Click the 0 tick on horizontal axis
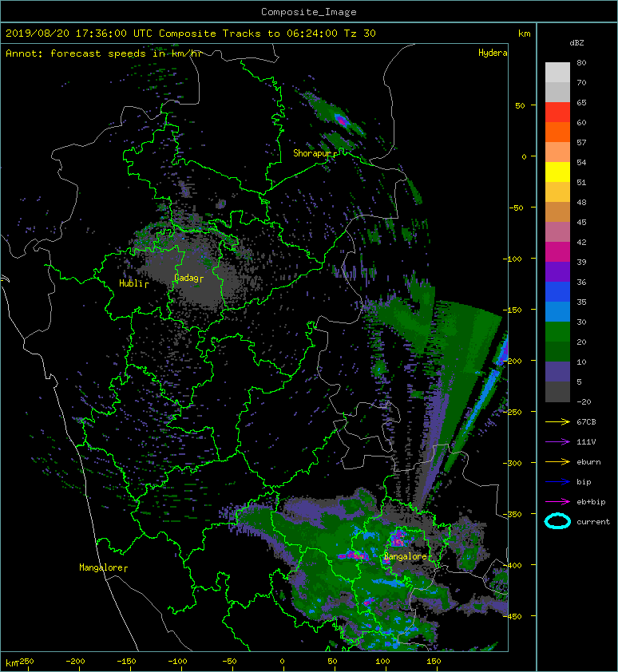This screenshot has width=618, height=672. pyautogui.click(x=282, y=662)
